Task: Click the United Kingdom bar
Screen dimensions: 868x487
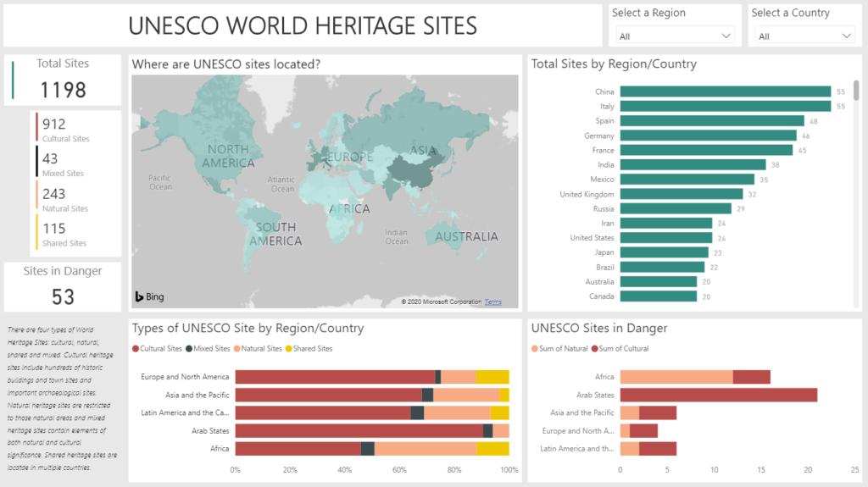Action: tap(682, 194)
